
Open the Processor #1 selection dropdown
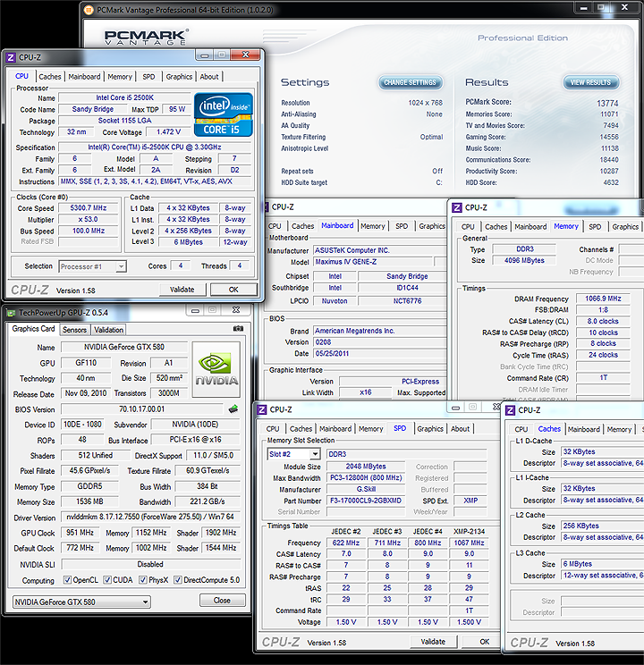pos(92,266)
